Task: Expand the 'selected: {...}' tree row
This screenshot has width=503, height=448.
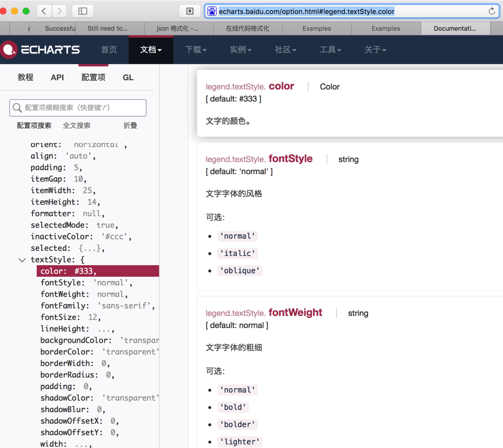Action: pos(67,249)
